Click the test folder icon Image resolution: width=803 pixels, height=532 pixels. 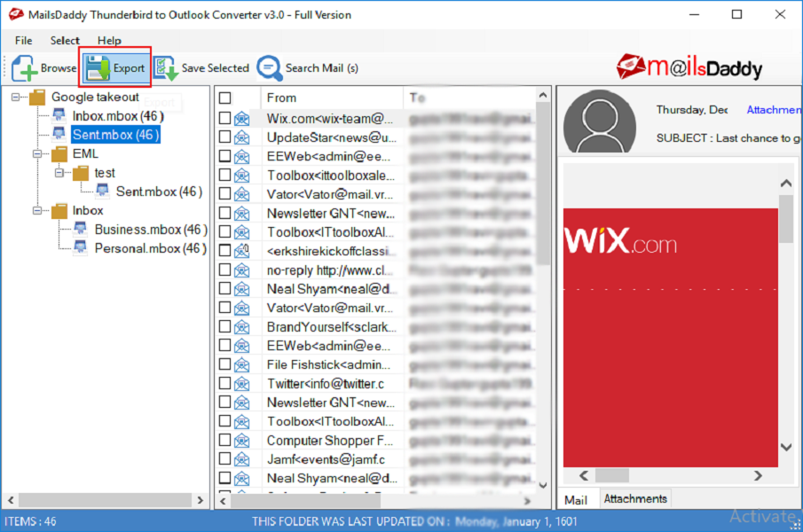coord(81,173)
